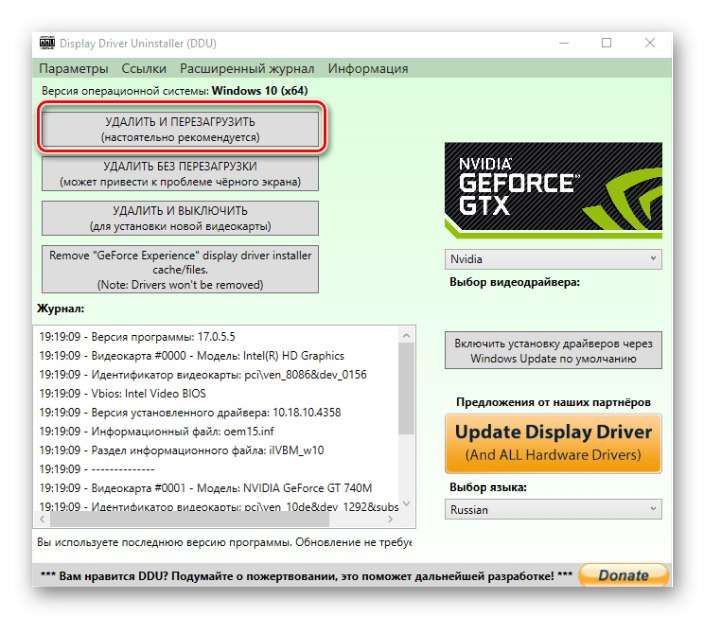Select log line 'Раздел информационного файла: iIVBM_w10'

(182, 450)
